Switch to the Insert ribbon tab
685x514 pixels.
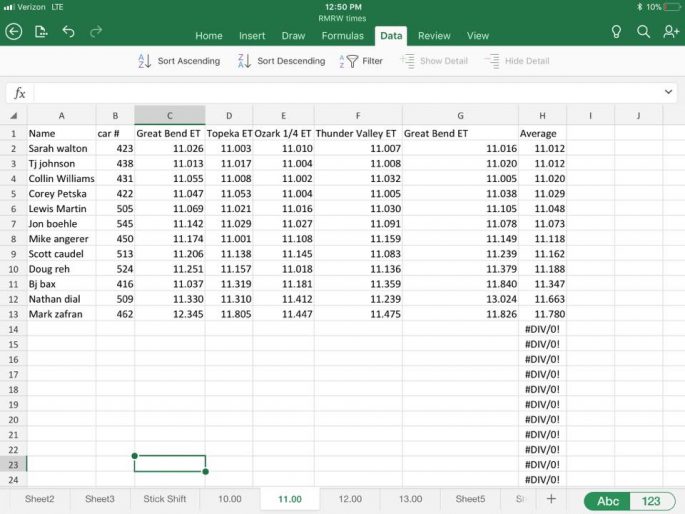coord(252,36)
